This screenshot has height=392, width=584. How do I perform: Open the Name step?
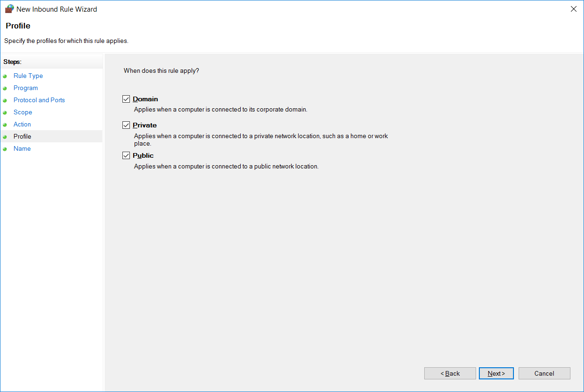[x=22, y=148]
